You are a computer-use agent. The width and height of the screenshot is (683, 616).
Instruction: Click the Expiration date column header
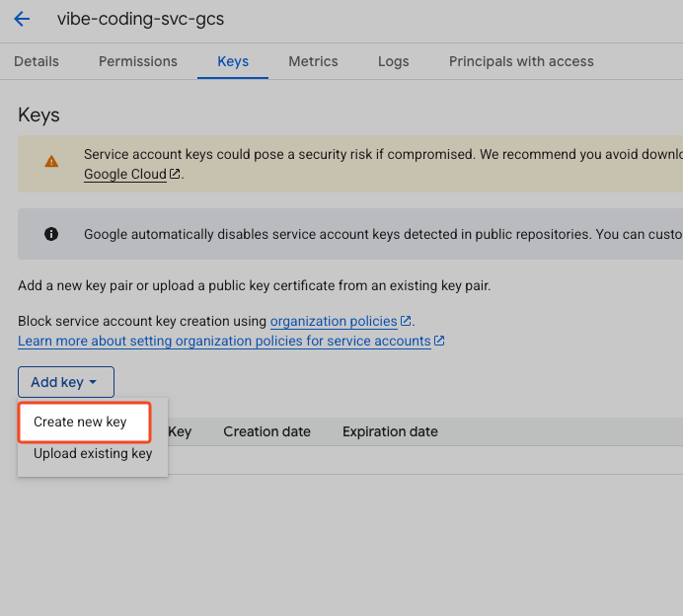tap(390, 431)
